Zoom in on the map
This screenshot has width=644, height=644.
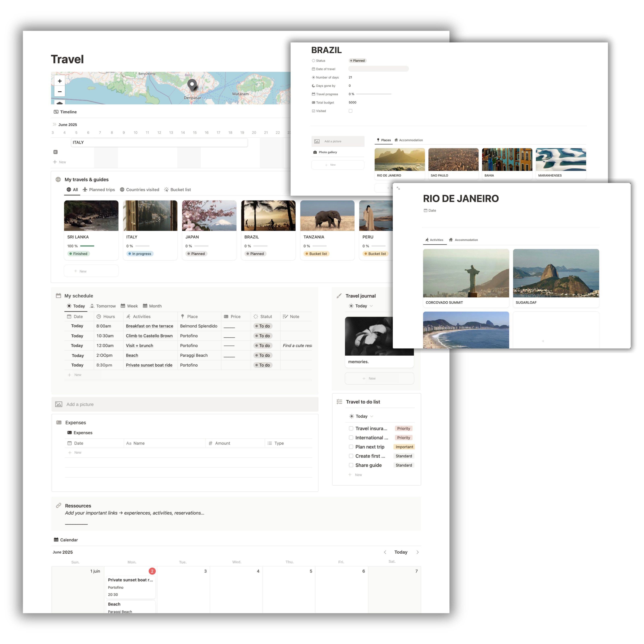pos(60,81)
